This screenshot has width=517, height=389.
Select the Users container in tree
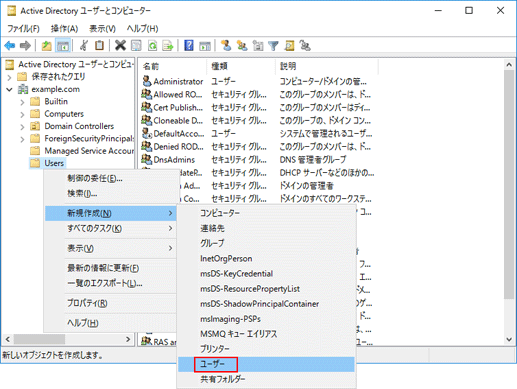[54, 163]
